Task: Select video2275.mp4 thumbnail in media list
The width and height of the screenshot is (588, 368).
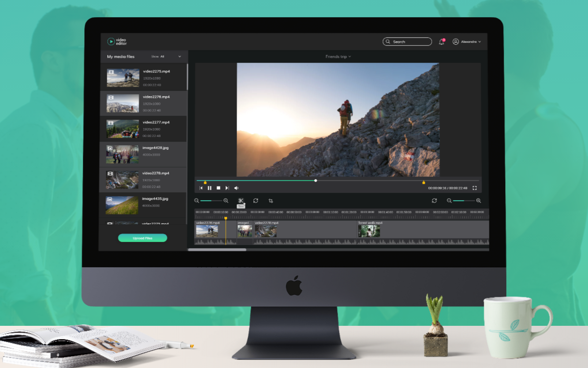Action: 123,78
